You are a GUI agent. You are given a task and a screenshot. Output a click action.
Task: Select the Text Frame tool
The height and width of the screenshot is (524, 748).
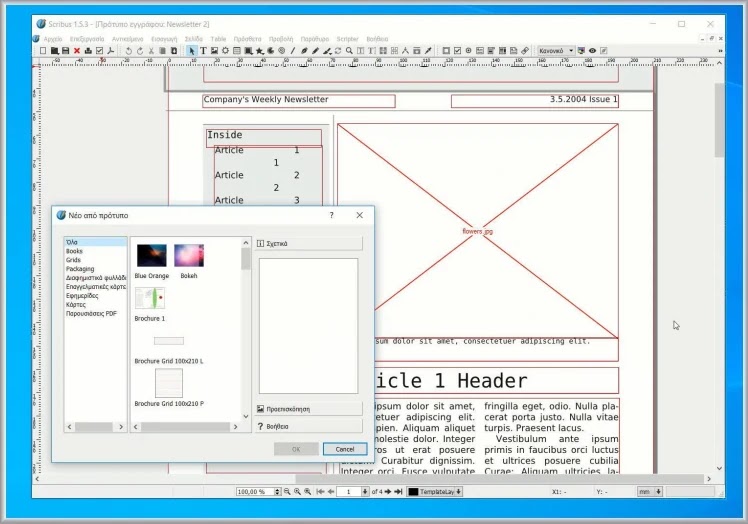(x=203, y=51)
